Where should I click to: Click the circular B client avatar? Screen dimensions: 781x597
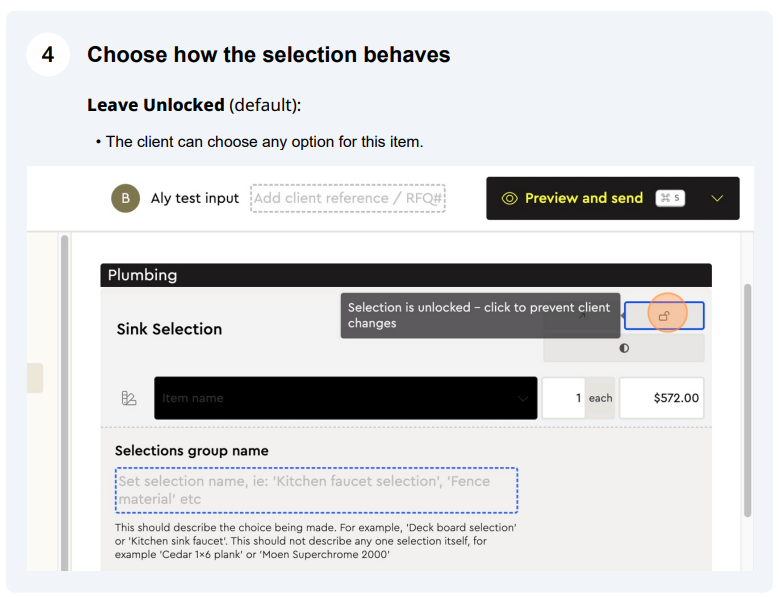[x=126, y=198]
